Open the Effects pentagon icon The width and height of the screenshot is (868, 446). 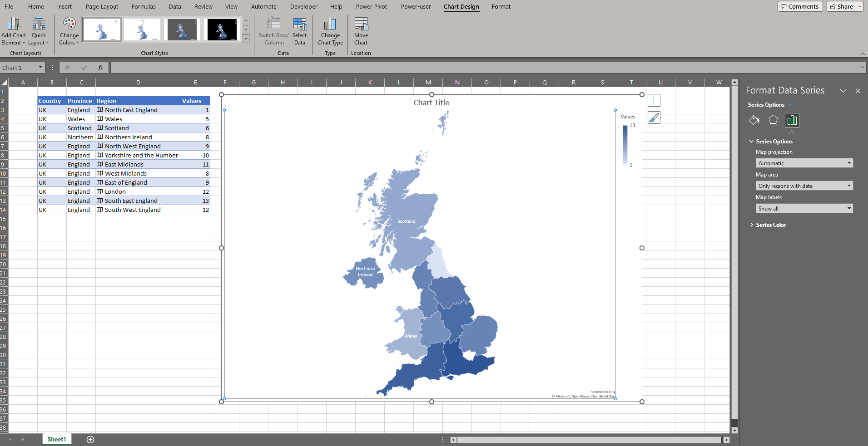(x=773, y=120)
